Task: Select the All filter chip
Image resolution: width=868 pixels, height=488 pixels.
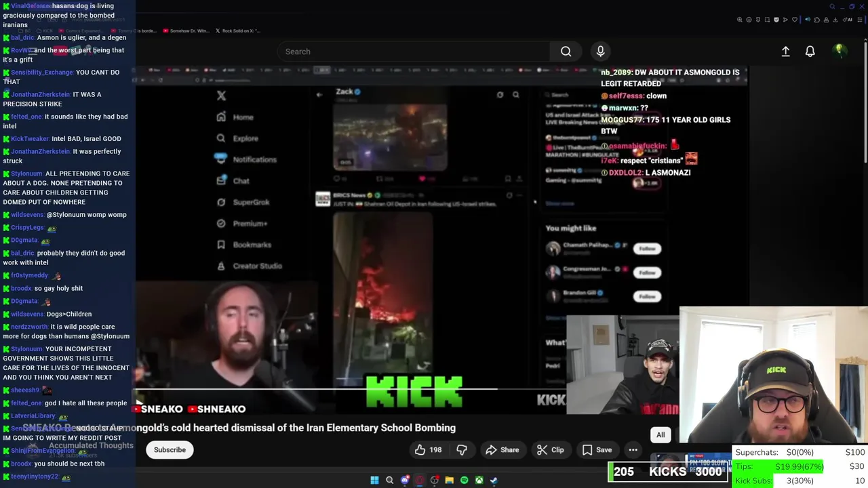Action: tap(660, 435)
